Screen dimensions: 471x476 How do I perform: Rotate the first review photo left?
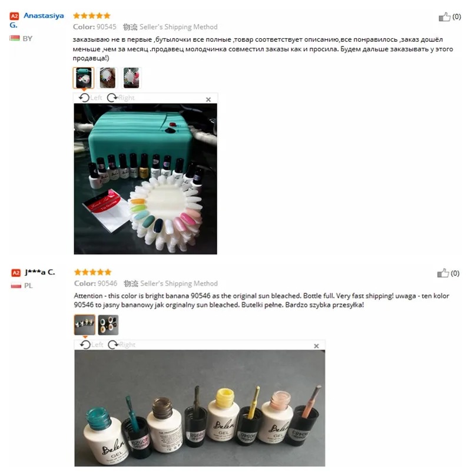pyautogui.click(x=90, y=98)
